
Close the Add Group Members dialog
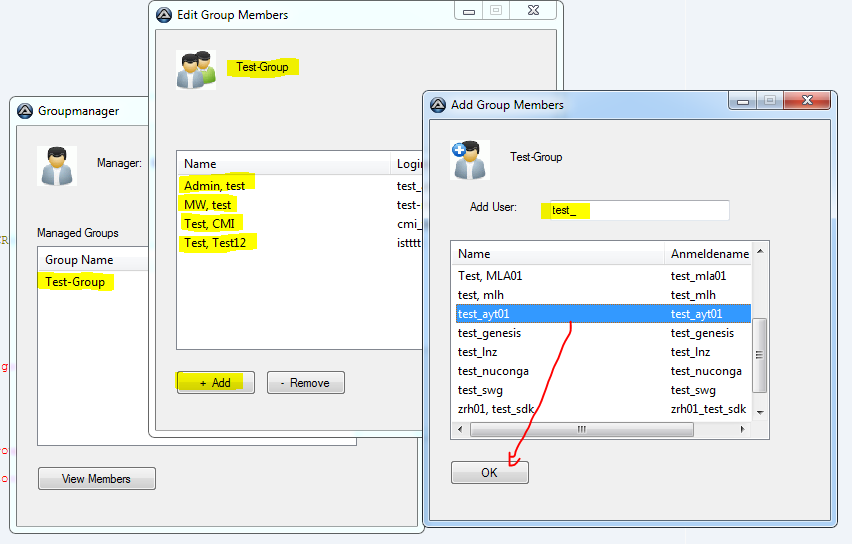810,101
